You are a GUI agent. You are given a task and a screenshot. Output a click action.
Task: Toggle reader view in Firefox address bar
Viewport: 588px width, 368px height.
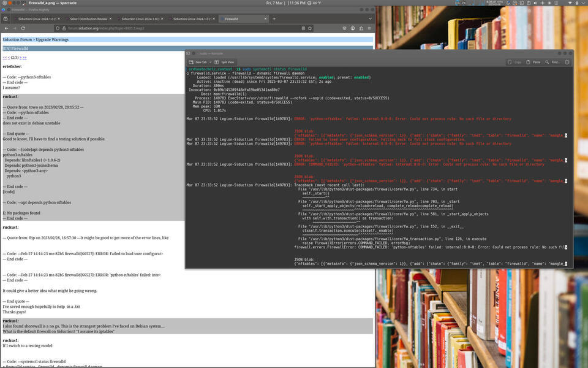pos(303,28)
